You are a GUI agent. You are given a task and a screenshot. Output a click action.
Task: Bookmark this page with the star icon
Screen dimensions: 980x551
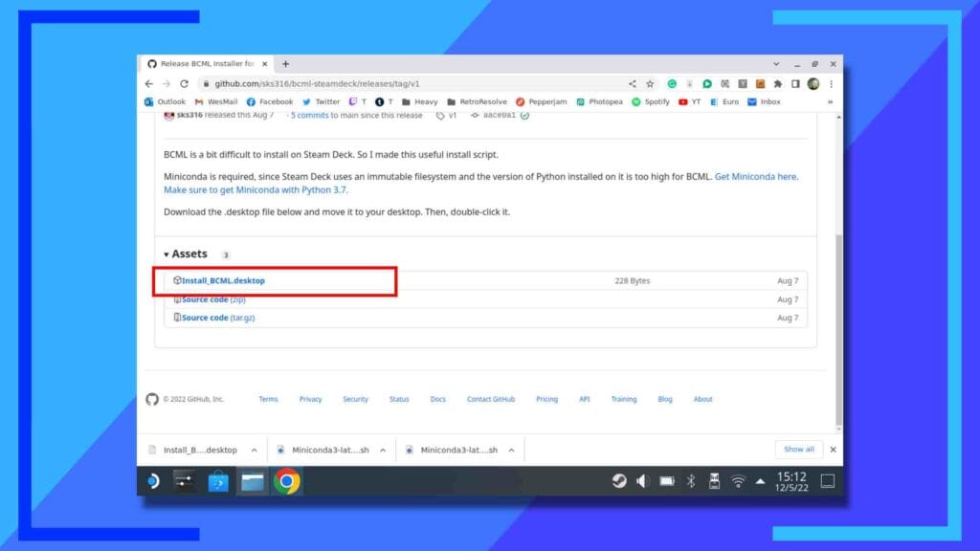(x=650, y=84)
